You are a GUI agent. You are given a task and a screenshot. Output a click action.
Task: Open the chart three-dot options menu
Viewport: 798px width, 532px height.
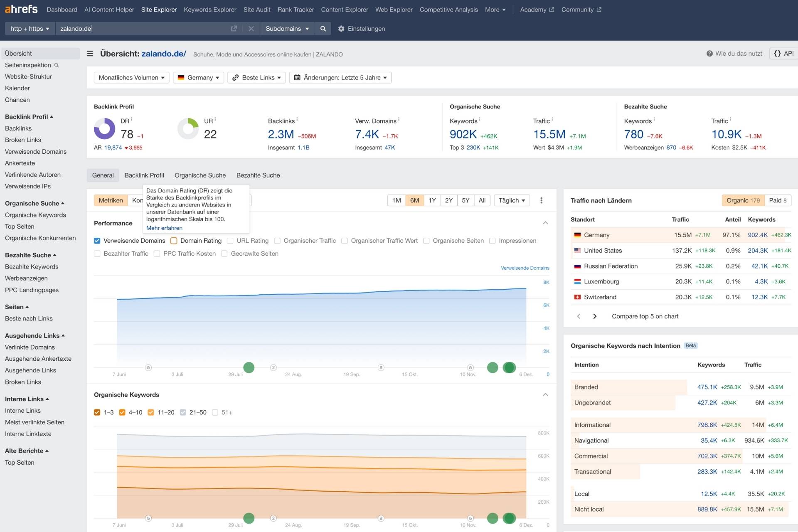tap(541, 200)
